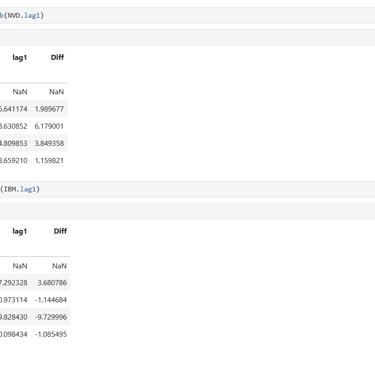Click the NVD.lag1 code input cell
This screenshot has height=366, width=375.
coord(187,15)
